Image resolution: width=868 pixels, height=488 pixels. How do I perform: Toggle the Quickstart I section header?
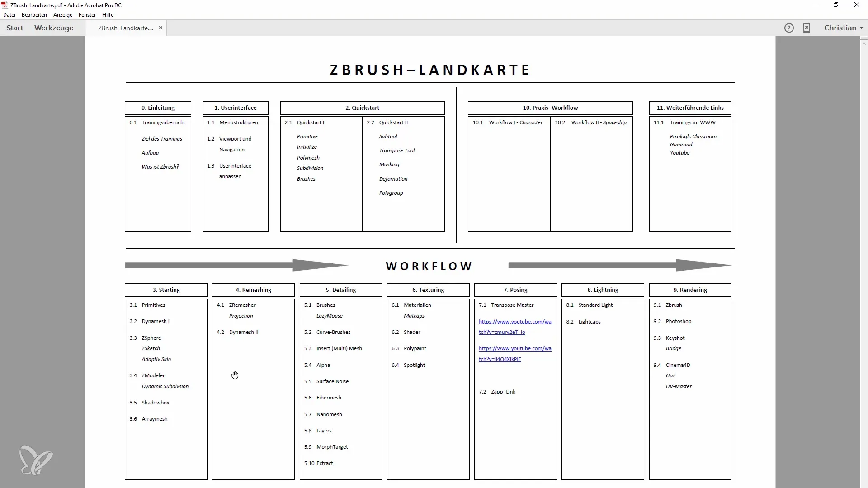tap(310, 122)
